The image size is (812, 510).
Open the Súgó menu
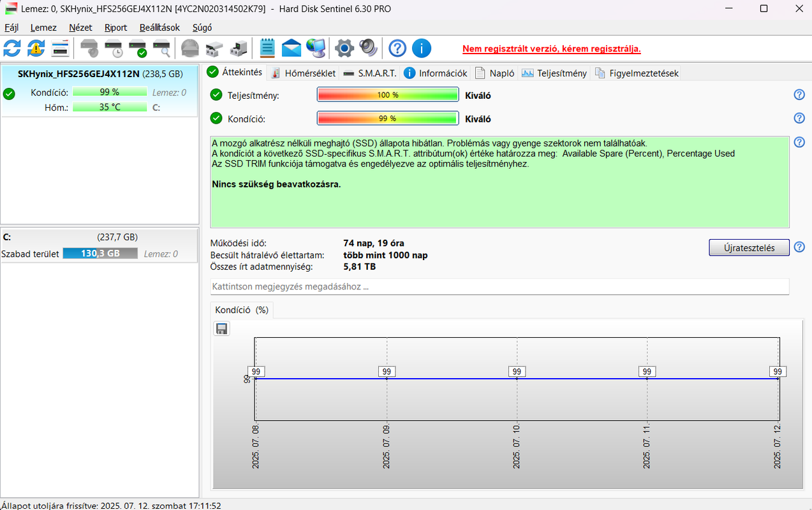coord(202,27)
